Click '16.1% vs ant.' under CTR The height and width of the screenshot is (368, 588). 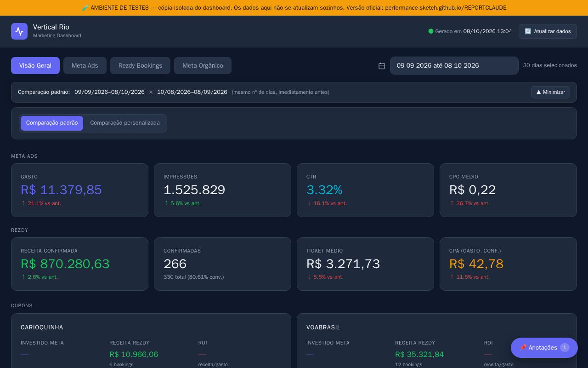pos(327,203)
